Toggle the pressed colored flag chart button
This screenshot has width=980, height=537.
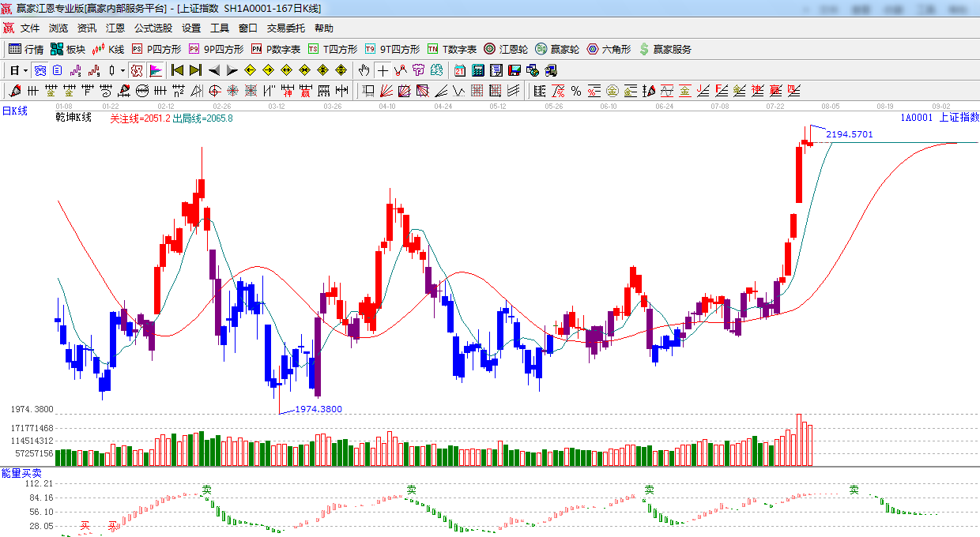coord(156,70)
